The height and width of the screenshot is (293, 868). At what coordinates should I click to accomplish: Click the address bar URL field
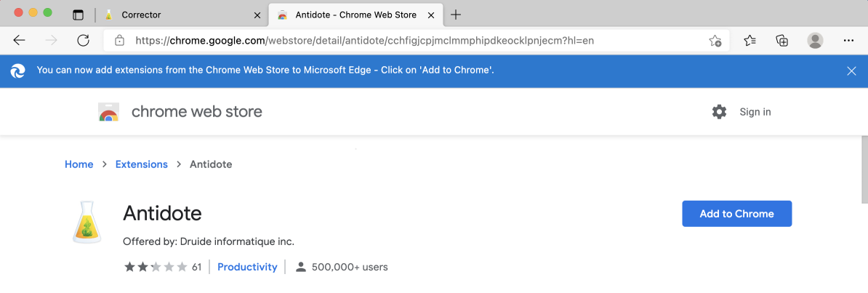(x=417, y=41)
